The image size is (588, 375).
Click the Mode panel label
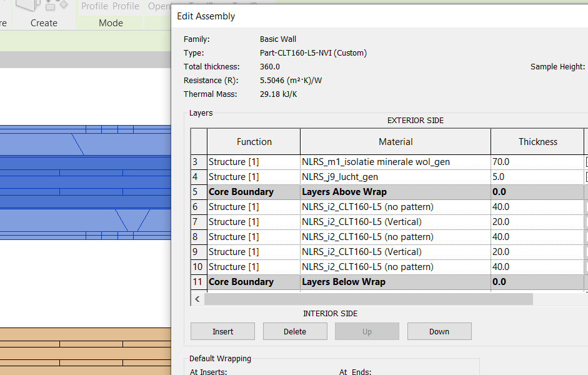[x=111, y=23]
